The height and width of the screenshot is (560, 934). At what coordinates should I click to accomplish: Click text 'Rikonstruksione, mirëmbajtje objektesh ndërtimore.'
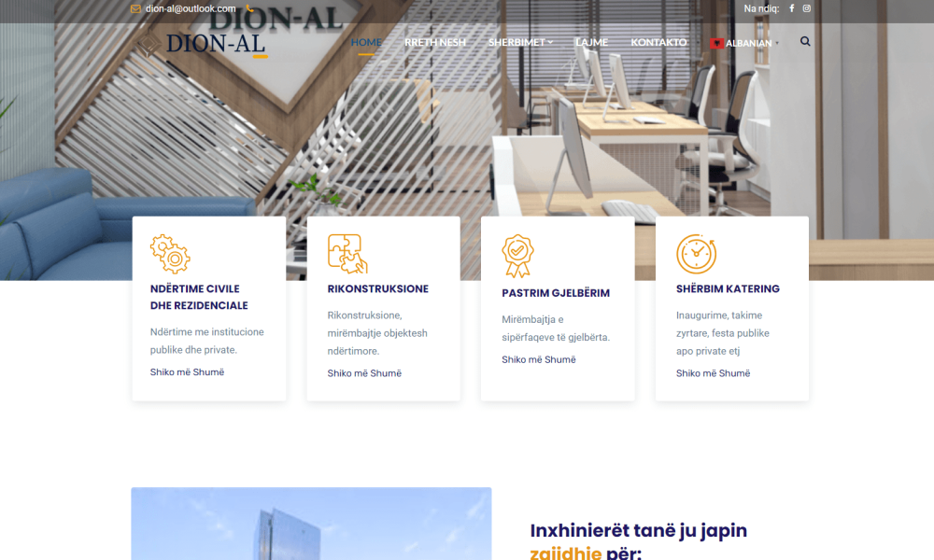coord(377,333)
